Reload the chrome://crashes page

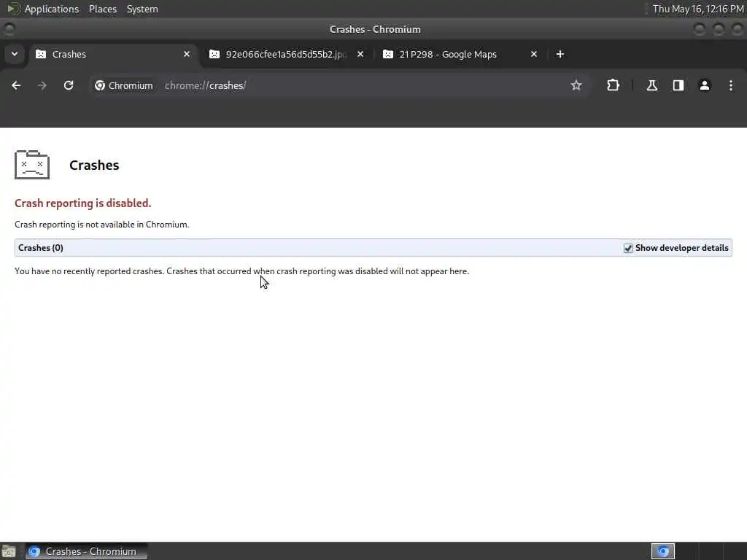pos(69,85)
